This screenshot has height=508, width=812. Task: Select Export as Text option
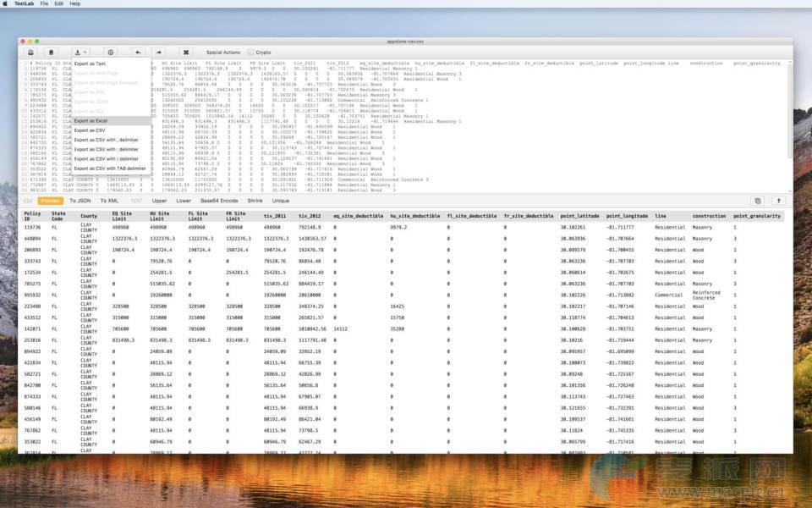coord(90,63)
